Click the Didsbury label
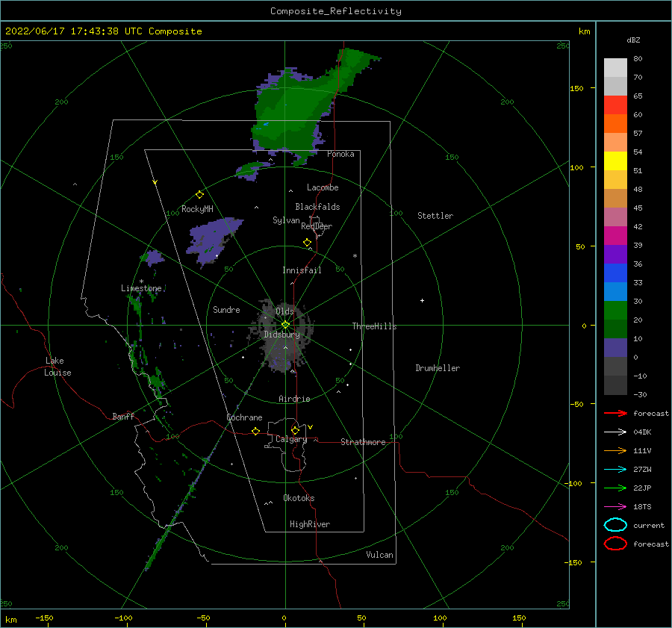672x628 pixels. (x=281, y=335)
